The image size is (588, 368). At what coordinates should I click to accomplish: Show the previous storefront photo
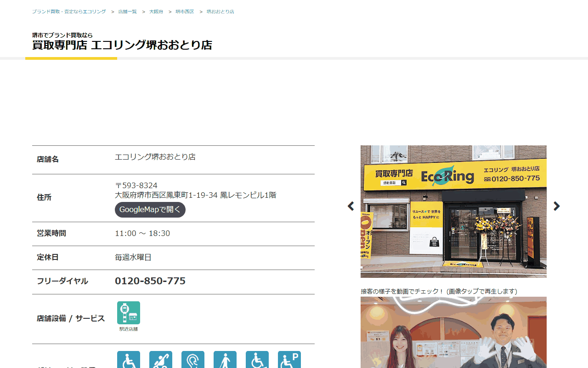[351, 206]
